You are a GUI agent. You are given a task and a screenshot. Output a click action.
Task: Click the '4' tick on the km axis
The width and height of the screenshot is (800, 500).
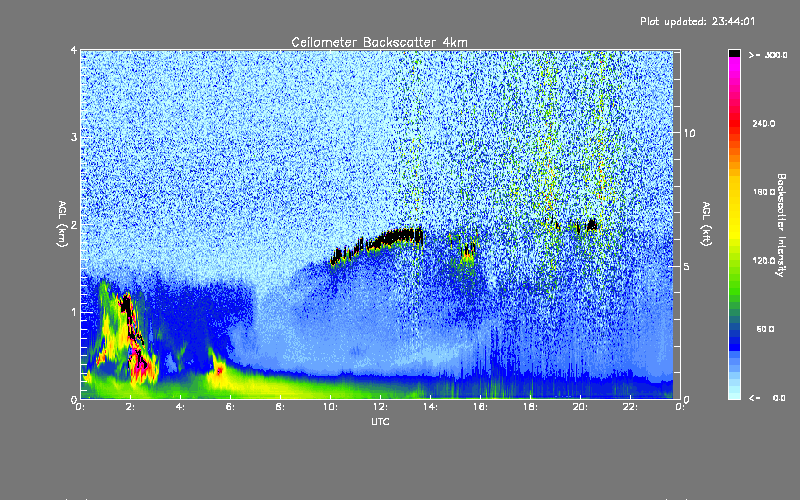pos(74,50)
